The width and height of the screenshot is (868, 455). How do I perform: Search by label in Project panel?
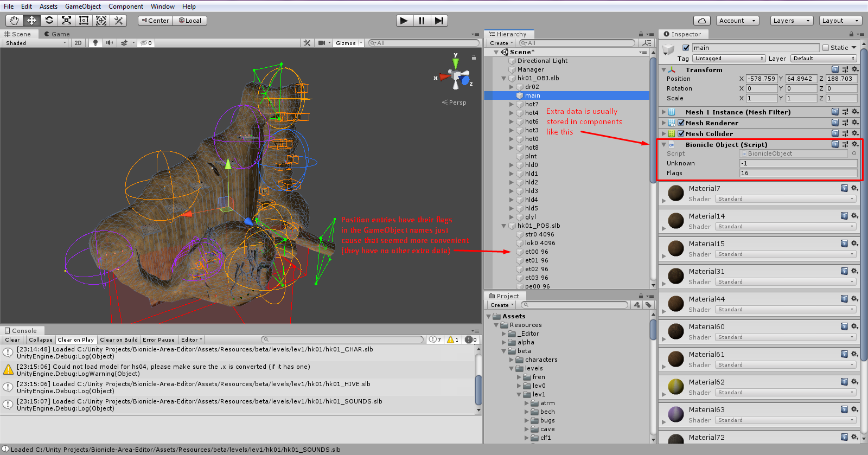click(x=648, y=305)
